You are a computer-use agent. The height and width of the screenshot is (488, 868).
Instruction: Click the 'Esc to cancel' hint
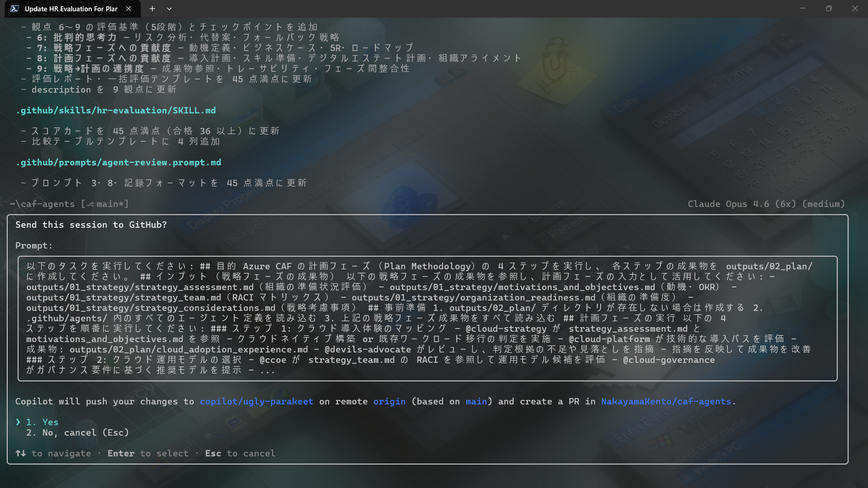(x=240, y=453)
